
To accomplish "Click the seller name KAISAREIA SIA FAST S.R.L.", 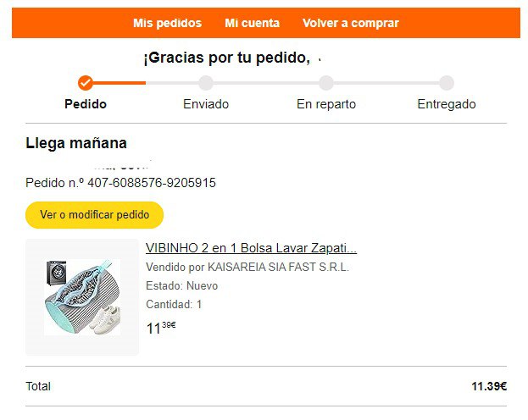I will (x=278, y=267).
